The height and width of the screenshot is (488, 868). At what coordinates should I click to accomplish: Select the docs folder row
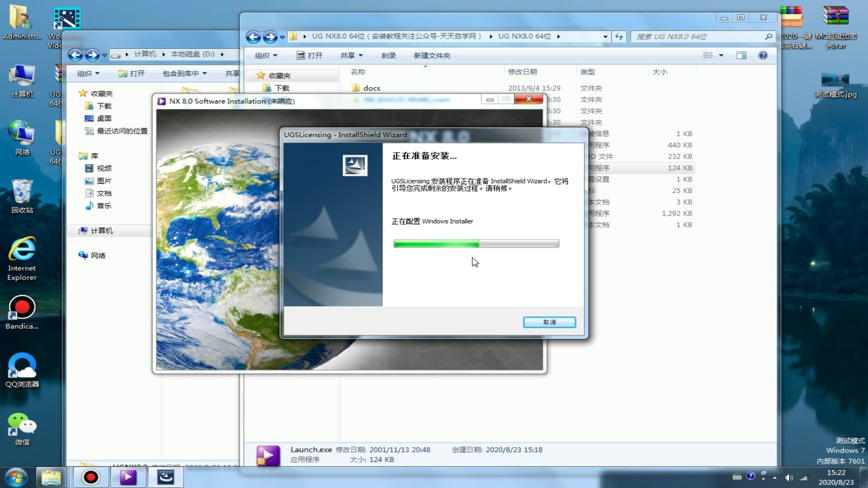[522, 88]
